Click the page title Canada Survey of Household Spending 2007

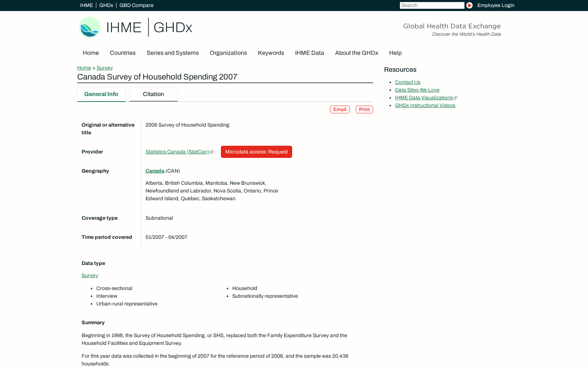pos(157,77)
